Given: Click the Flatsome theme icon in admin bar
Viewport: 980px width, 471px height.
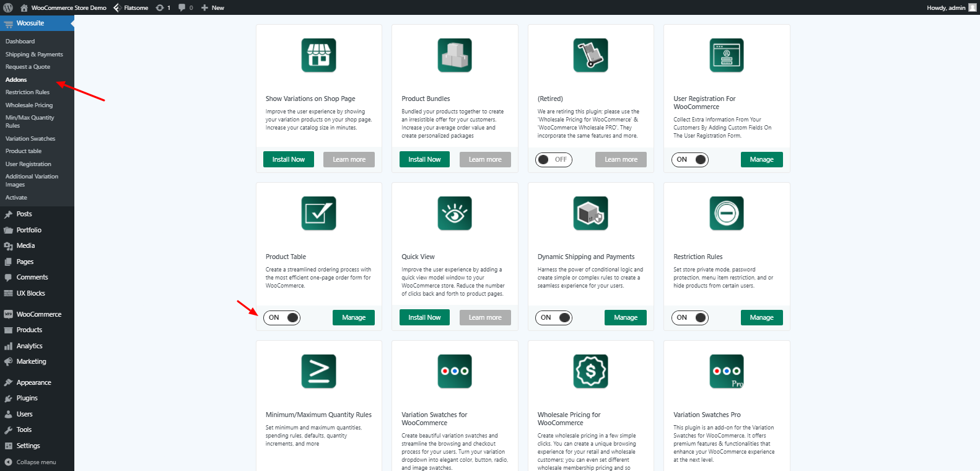Looking at the screenshot, I should pos(116,7).
